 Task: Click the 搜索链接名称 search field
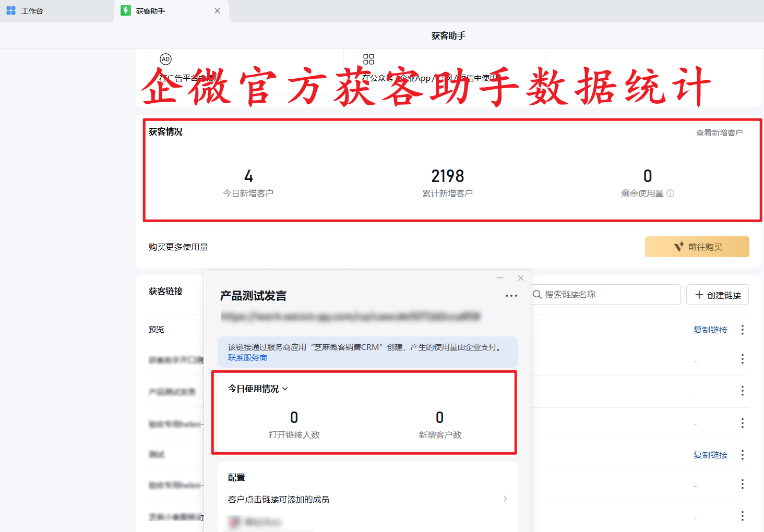[606, 295]
